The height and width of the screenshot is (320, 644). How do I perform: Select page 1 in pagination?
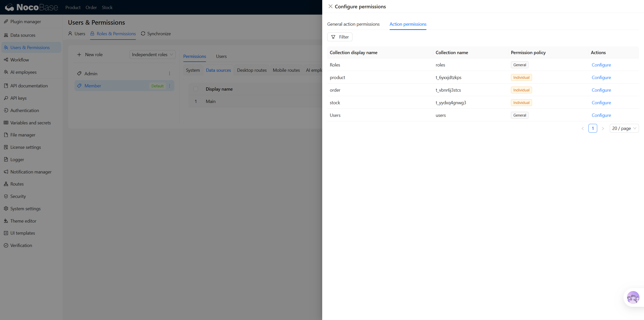point(593,128)
